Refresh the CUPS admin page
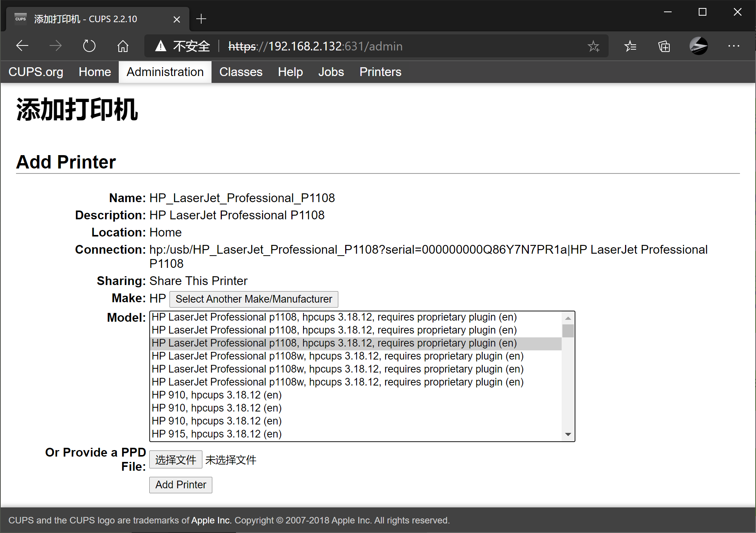The height and width of the screenshot is (533, 756). (89, 46)
